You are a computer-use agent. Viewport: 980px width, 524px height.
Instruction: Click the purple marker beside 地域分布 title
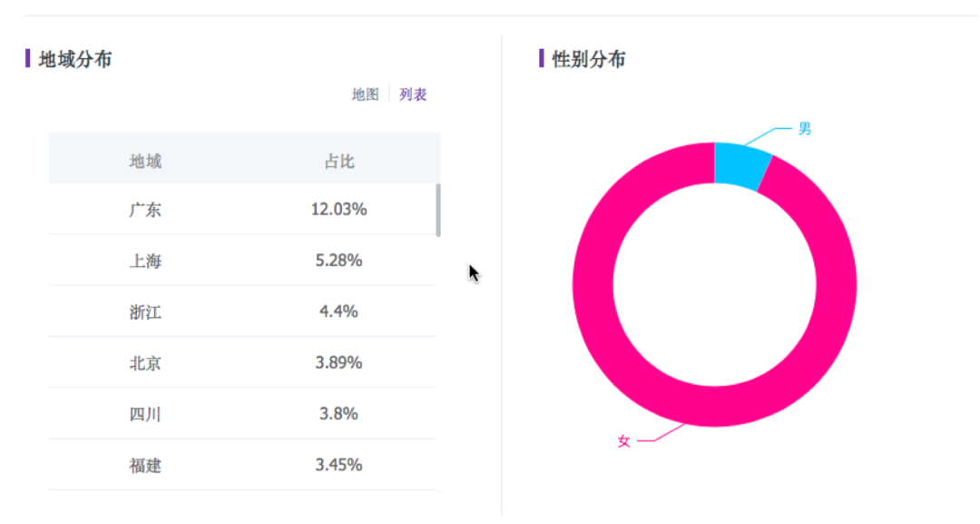[x=26, y=60]
